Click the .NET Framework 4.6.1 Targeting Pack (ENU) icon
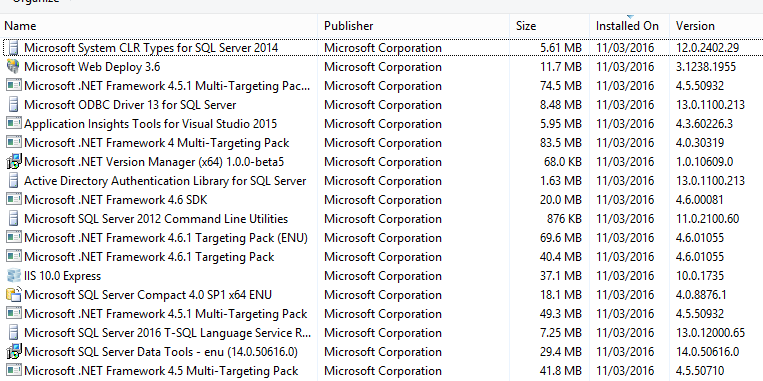The width and height of the screenshot is (763, 381). (x=14, y=237)
